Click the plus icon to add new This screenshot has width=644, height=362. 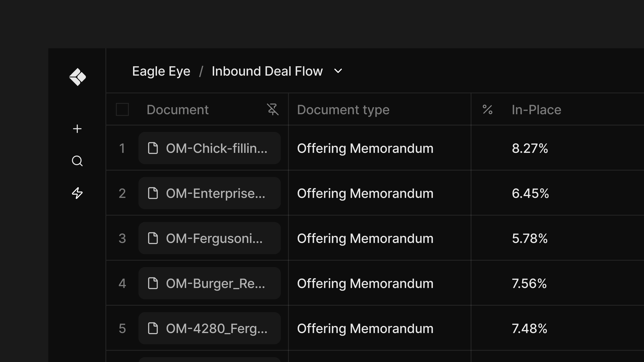(x=77, y=129)
